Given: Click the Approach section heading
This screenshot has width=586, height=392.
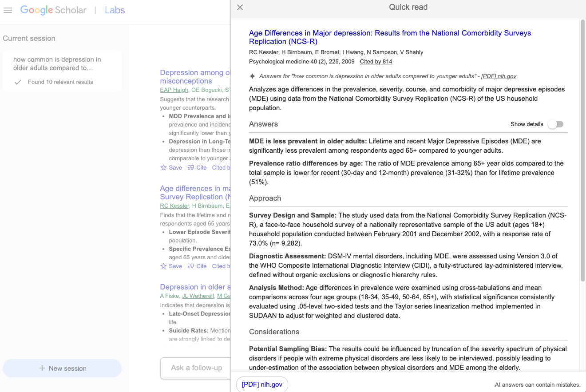Looking at the screenshot, I should click(265, 198).
